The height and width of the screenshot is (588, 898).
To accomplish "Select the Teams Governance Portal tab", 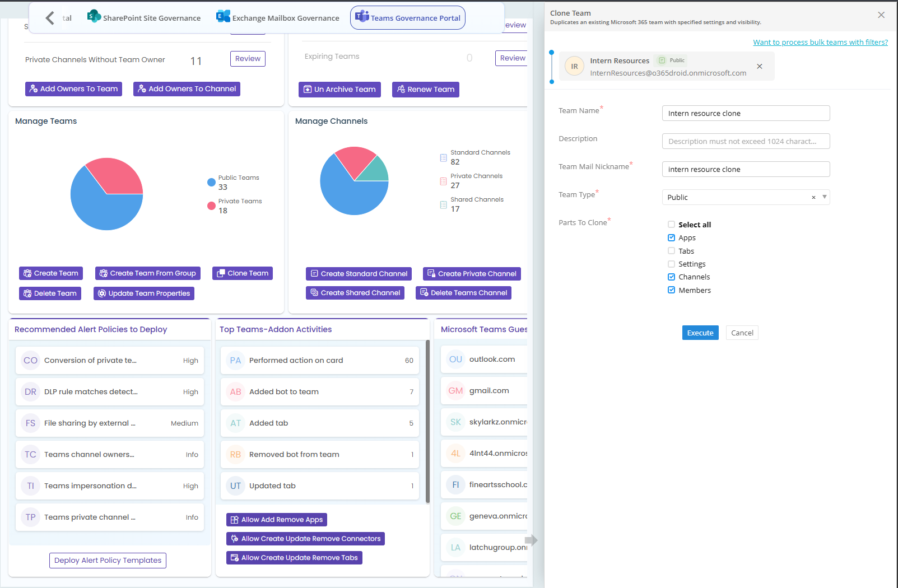I will click(407, 17).
